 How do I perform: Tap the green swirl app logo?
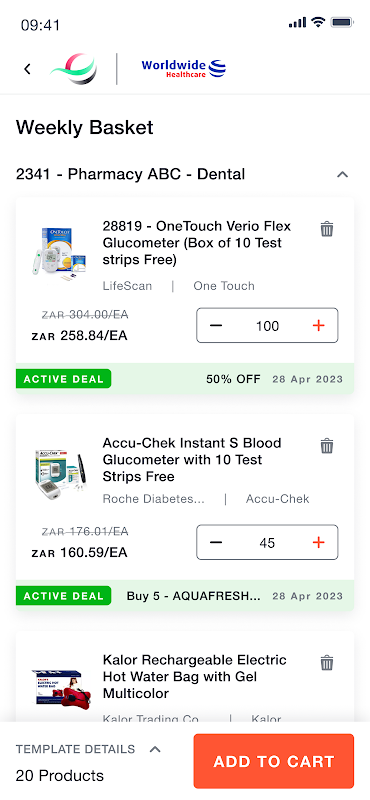click(x=73, y=69)
